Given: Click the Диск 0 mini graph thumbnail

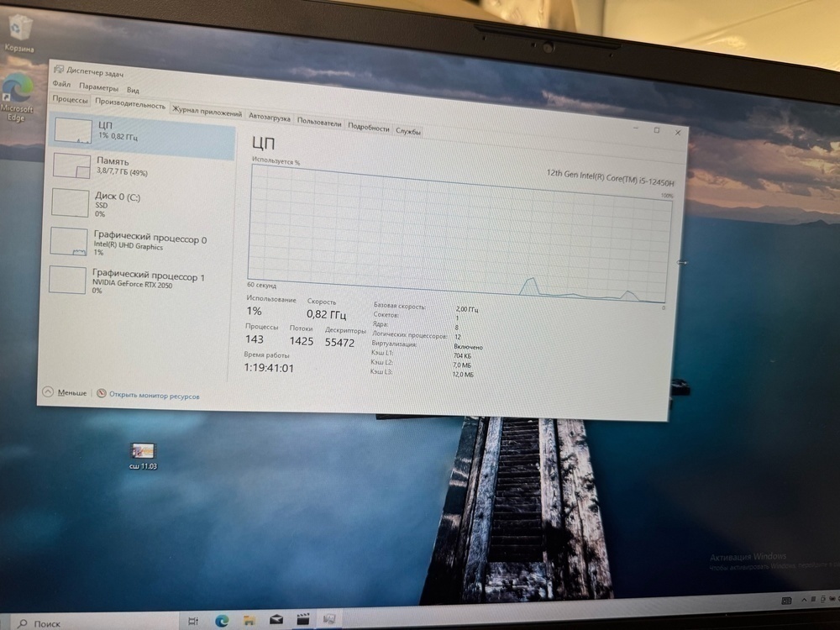Looking at the screenshot, I should (x=71, y=203).
